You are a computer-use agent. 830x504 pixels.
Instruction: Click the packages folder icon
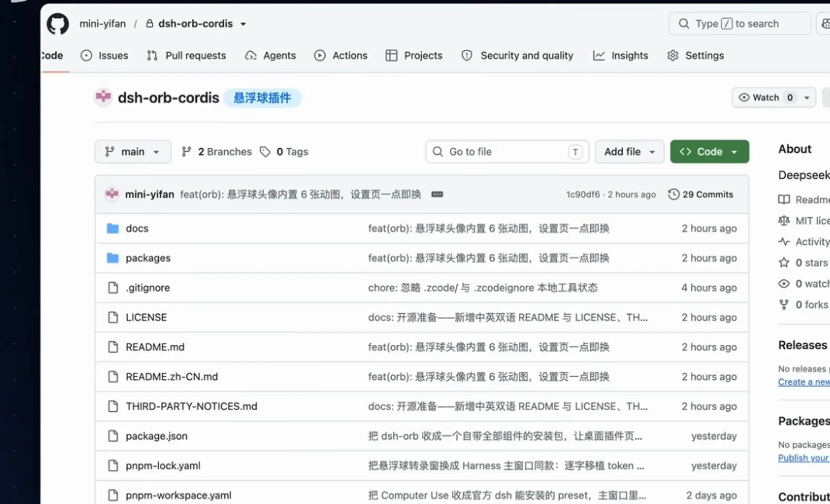click(113, 258)
